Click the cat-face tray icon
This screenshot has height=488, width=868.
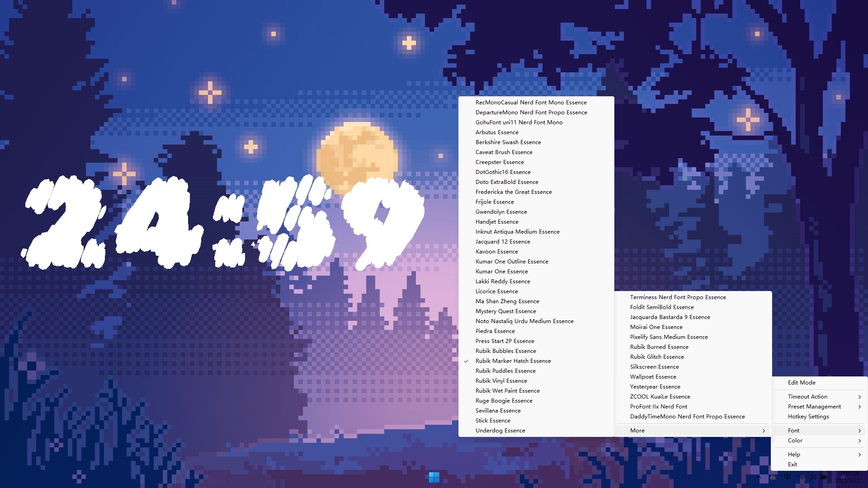[x=773, y=477]
